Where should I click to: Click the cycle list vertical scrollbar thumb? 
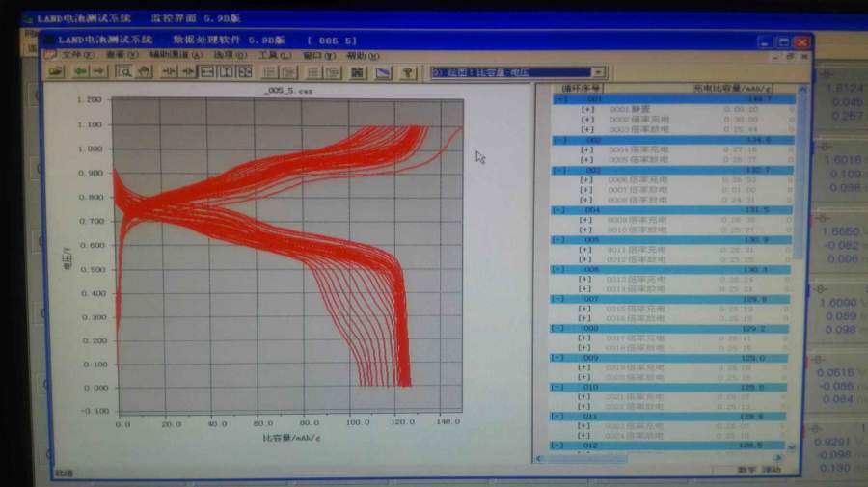pyautogui.click(x=799, y=175)
